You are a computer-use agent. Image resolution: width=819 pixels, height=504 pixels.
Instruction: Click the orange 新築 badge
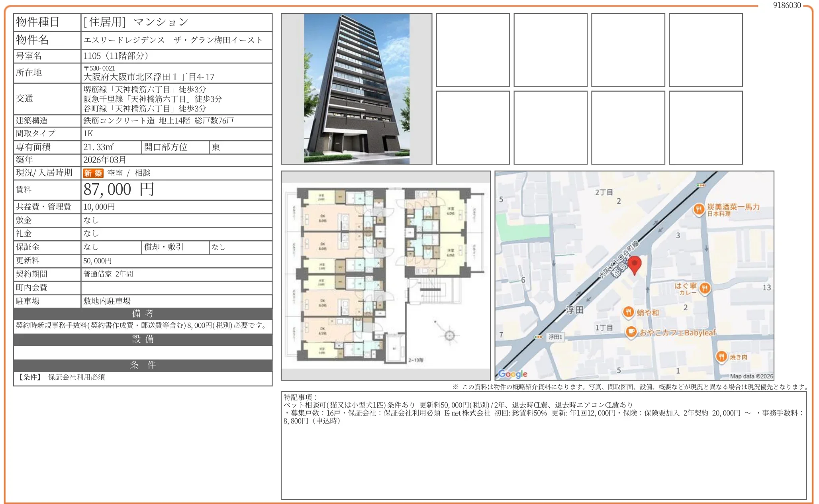coord(93,173)
